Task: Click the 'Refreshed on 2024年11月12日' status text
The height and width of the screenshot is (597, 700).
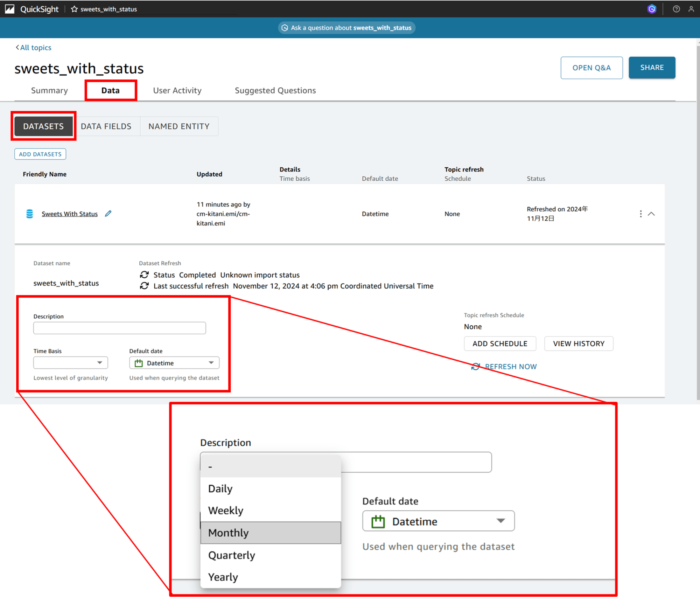Action: [x=557, y=214]
